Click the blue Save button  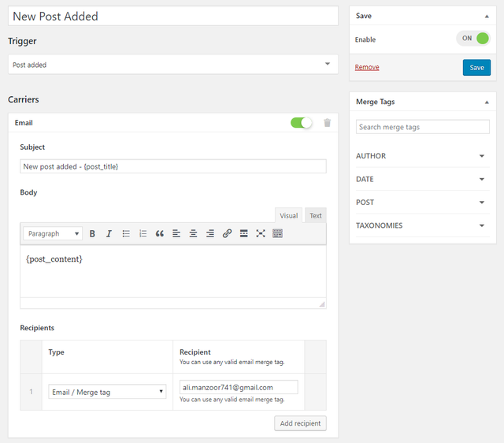[x=476, y=68]
